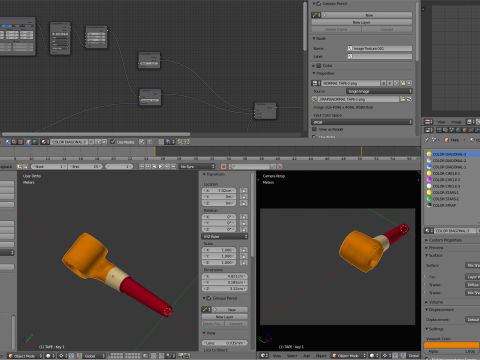Collapse the material Settings panel
This screenshot has width=480, height=360.
426,329
